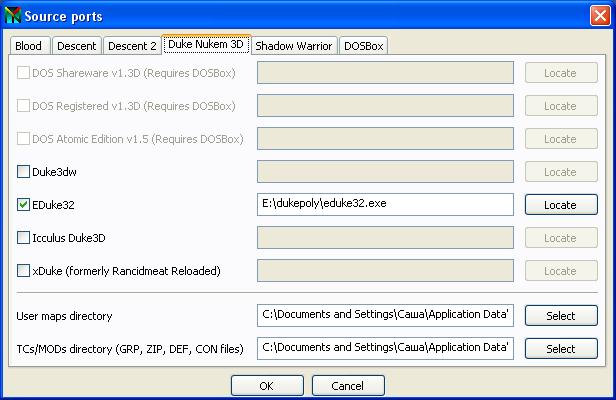Click the User maps directory path field
Viewport: 616px width, 400px height.
point(385,316)
